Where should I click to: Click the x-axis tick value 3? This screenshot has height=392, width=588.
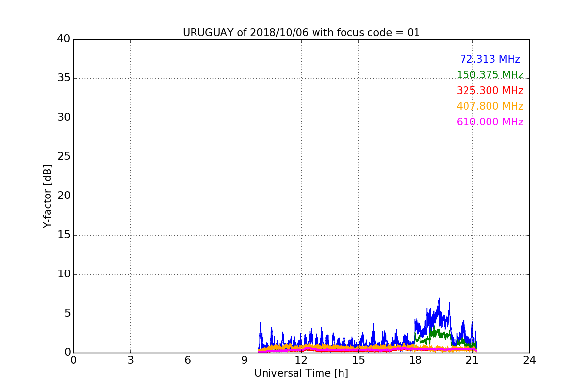(130, 360)
